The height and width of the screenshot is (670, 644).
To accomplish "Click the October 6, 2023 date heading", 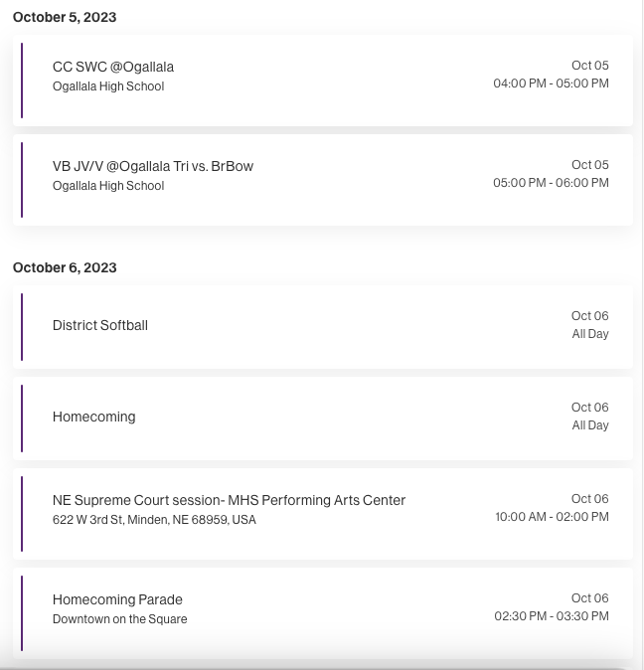I will tap(65, 267).
